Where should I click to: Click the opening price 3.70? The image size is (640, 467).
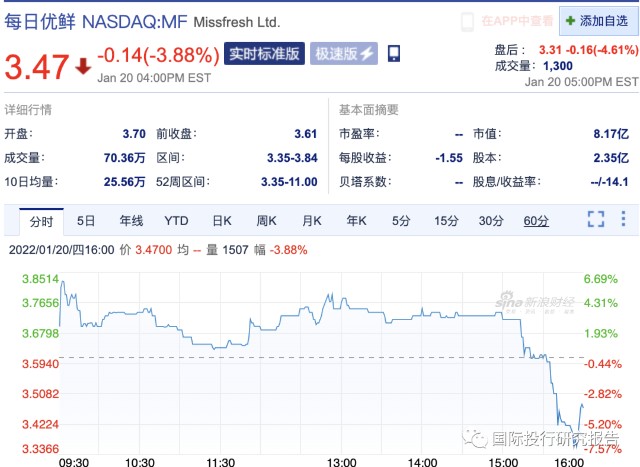coord(134,134)
